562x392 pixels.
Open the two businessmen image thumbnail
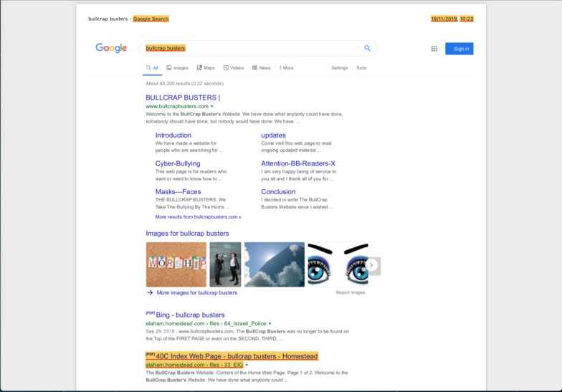click(225, 264)
